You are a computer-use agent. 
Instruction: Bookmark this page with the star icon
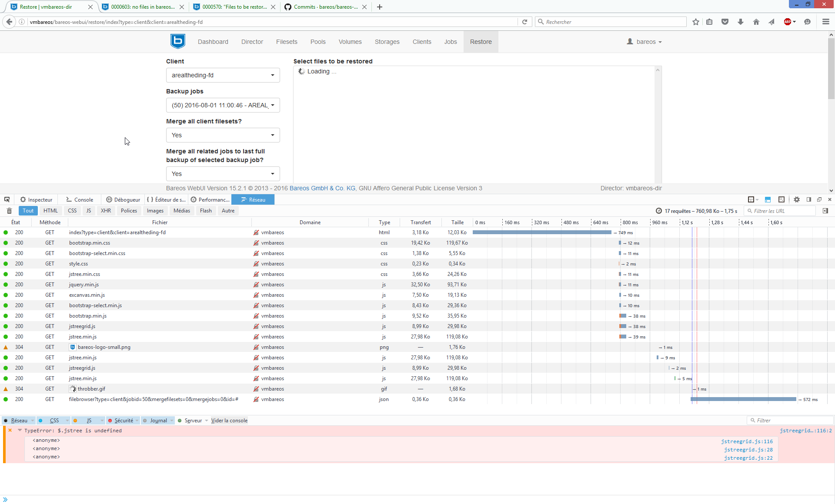695,22
